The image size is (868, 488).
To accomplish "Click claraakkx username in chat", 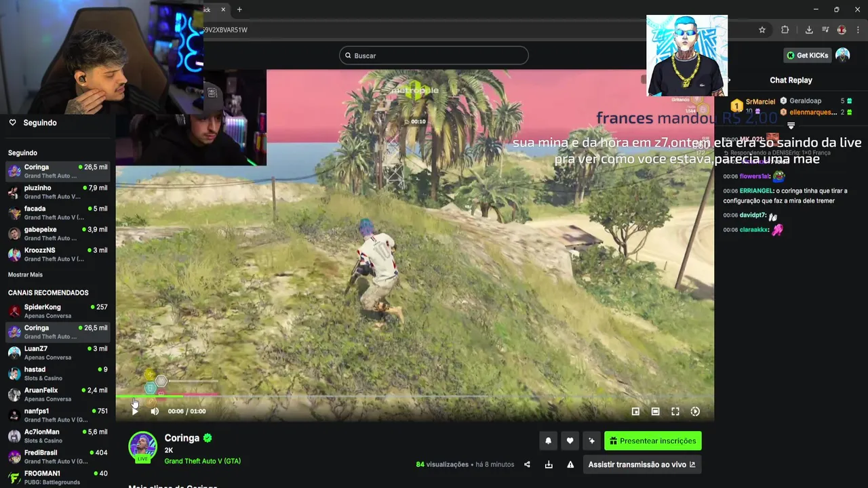I will coord(754,230).
